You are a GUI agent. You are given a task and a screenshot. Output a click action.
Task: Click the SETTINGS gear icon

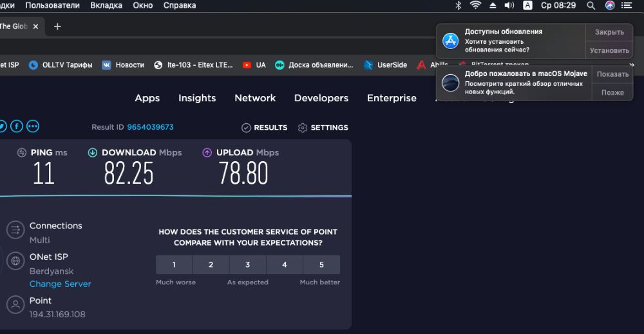303,128
